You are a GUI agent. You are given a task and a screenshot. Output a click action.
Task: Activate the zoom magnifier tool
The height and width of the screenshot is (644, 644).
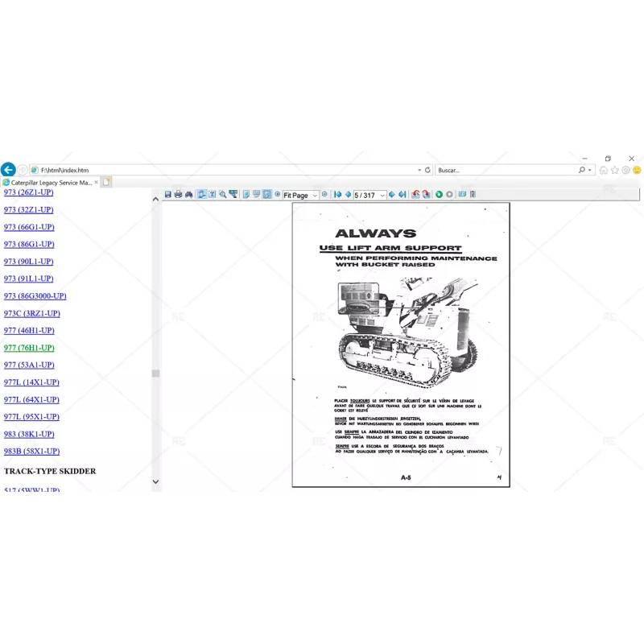pyautogui.click(x=223, y=195)
